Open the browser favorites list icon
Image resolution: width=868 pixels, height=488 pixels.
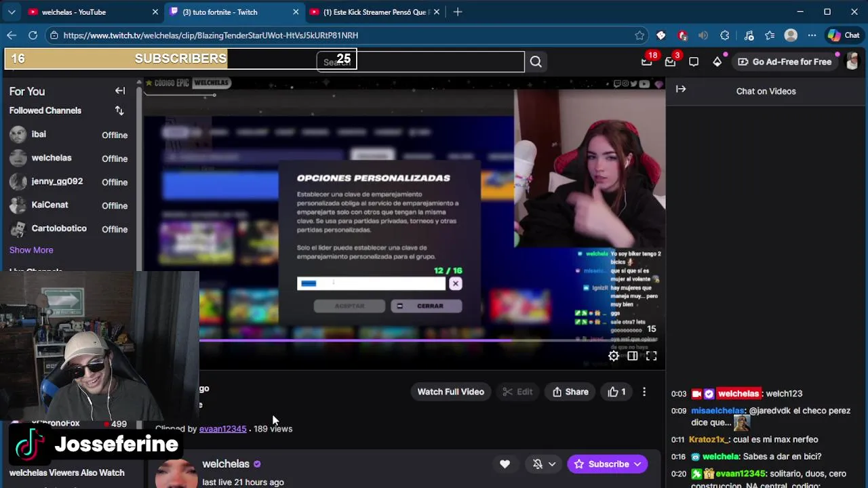[x=770, y=35]
